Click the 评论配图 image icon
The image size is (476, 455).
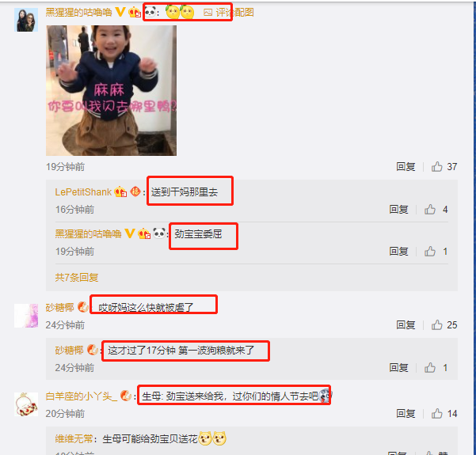pyautogui.click(x=208, y=13)
